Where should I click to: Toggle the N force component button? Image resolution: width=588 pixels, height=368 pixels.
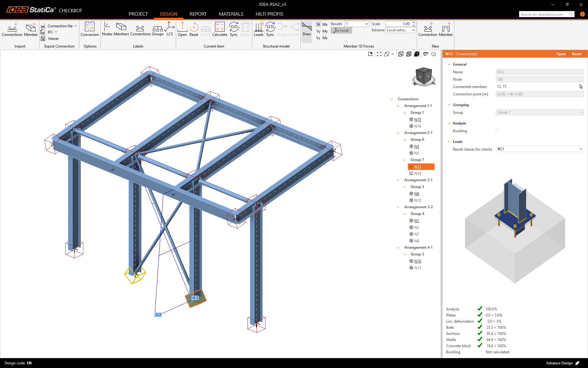tap(318, 25)
